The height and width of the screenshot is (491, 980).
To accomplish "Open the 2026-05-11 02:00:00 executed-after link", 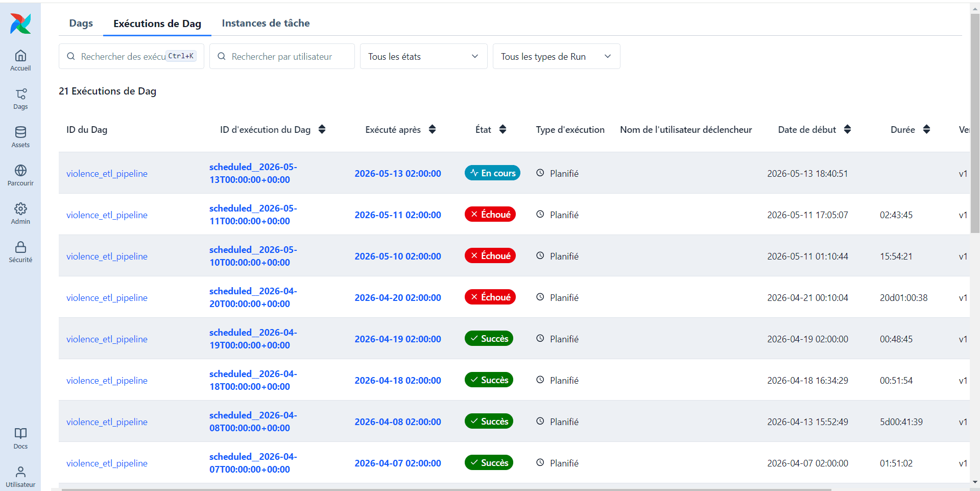I will pos(398,215).
